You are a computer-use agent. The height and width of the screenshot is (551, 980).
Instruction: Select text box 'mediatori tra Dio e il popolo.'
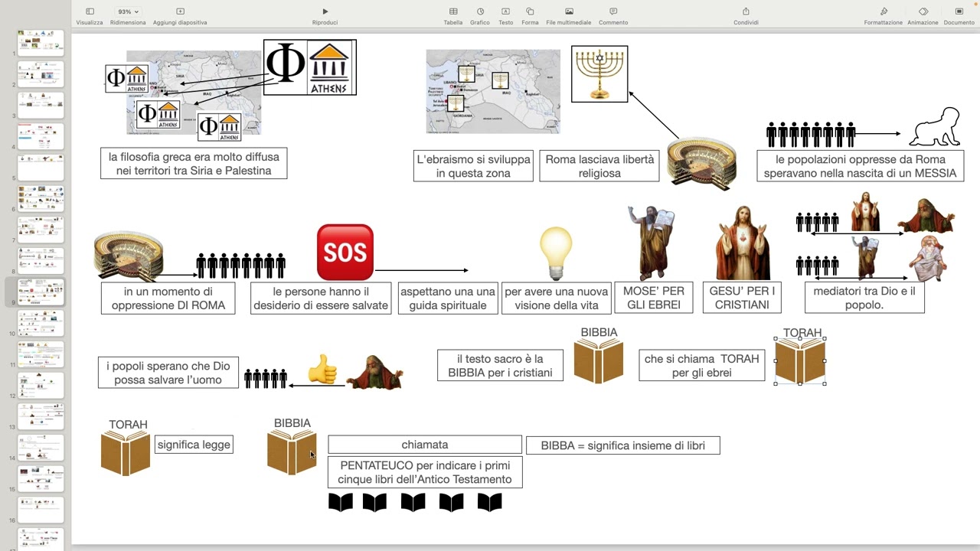click(x=864, y=298)
